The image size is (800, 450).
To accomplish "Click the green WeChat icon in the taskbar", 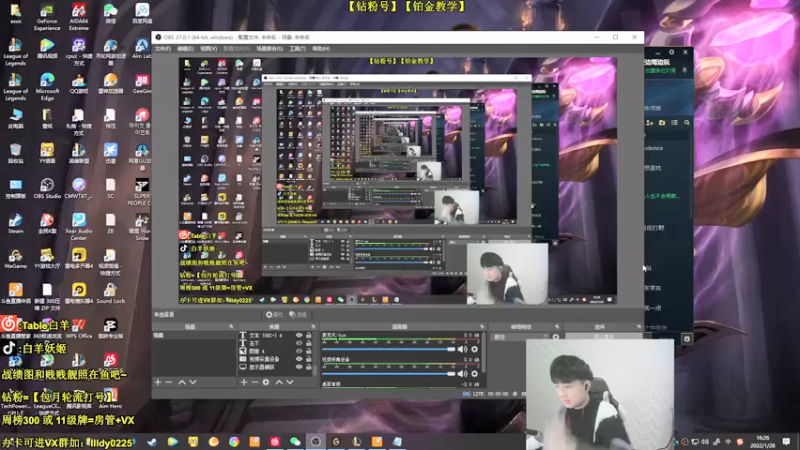I will (295, 441).
